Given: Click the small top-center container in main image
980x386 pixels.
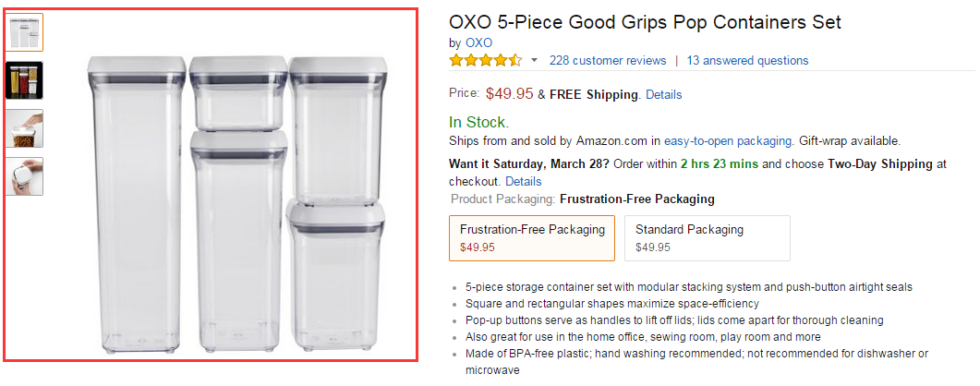Looking at the screenshot, I should click(x=236, y=92).
